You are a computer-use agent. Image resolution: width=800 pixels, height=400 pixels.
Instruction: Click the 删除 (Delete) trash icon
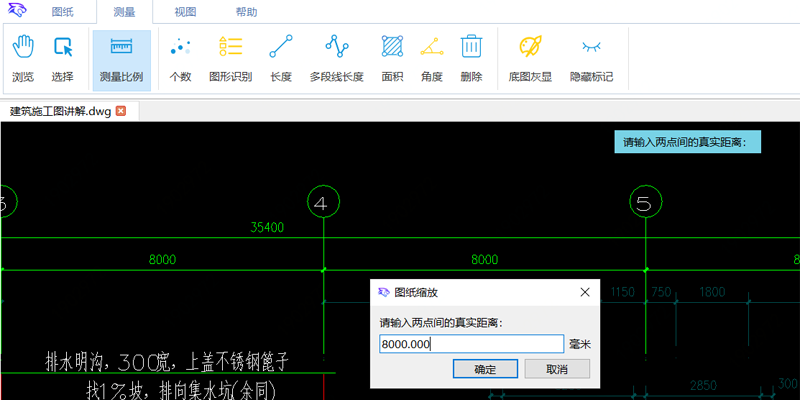[472, 58]
